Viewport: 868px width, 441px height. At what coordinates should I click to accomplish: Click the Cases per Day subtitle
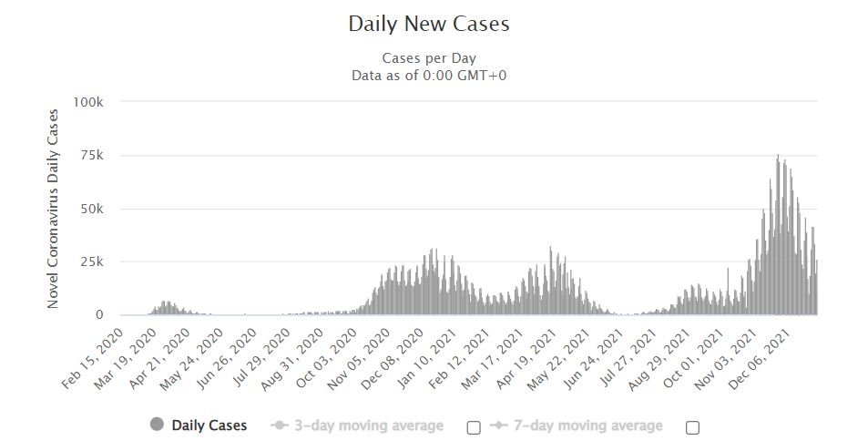pos(429,58)
